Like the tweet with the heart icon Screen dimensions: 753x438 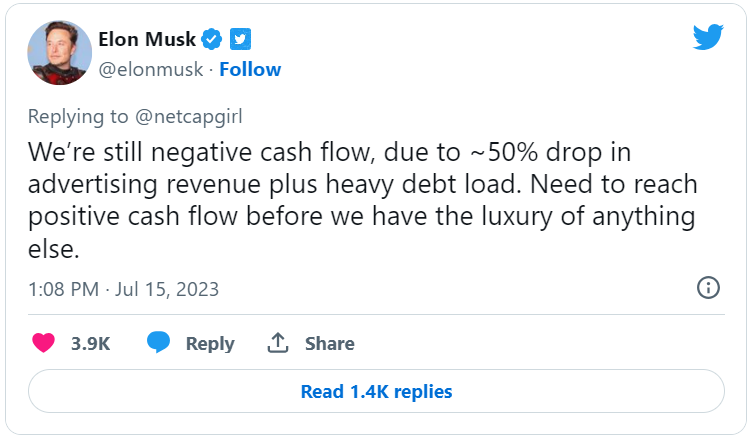[43, 343]
